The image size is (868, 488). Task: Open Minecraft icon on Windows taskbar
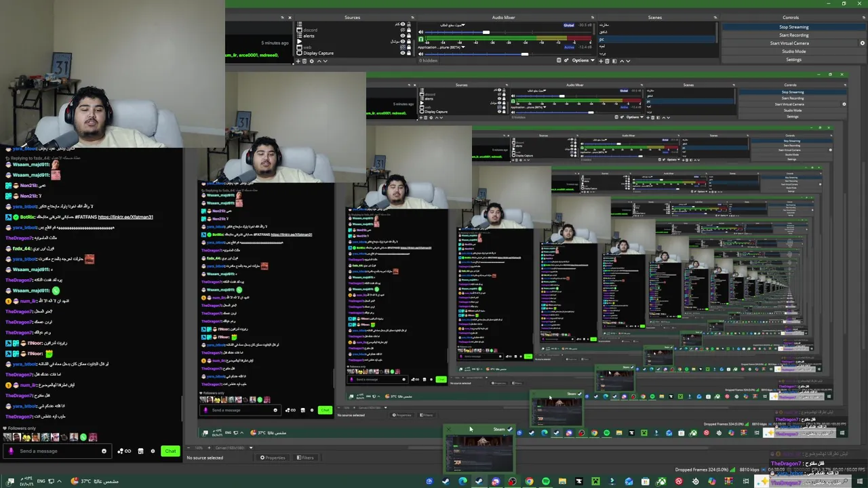coord(595,481)
